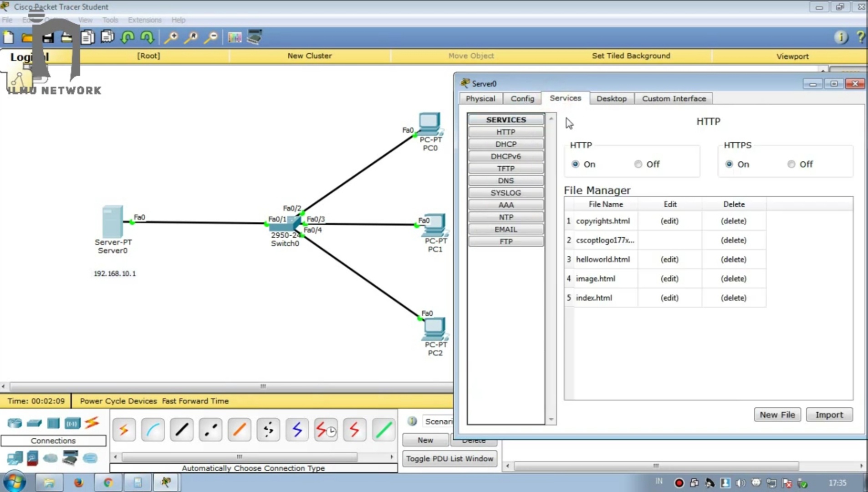Screen dimensions: 868x492
Task: Select the Copper Cross-Over connection icon
Action: (x=210, y=430)
